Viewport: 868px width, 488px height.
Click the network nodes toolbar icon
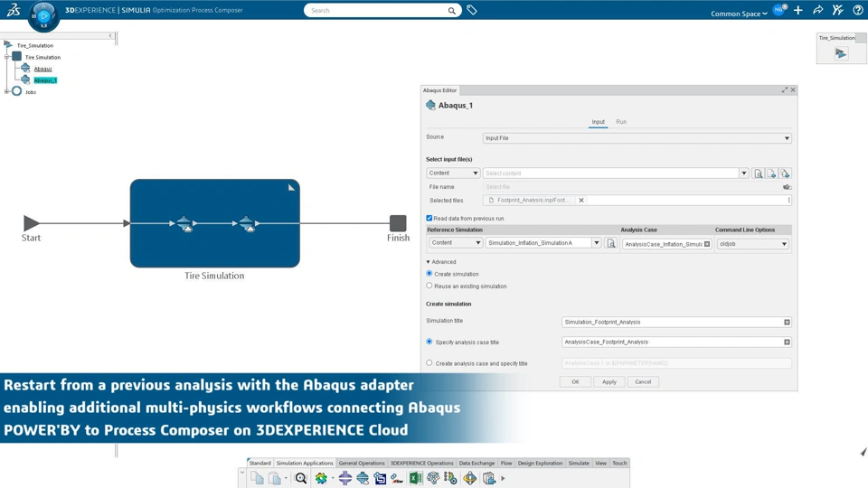[x=433, y=478]
